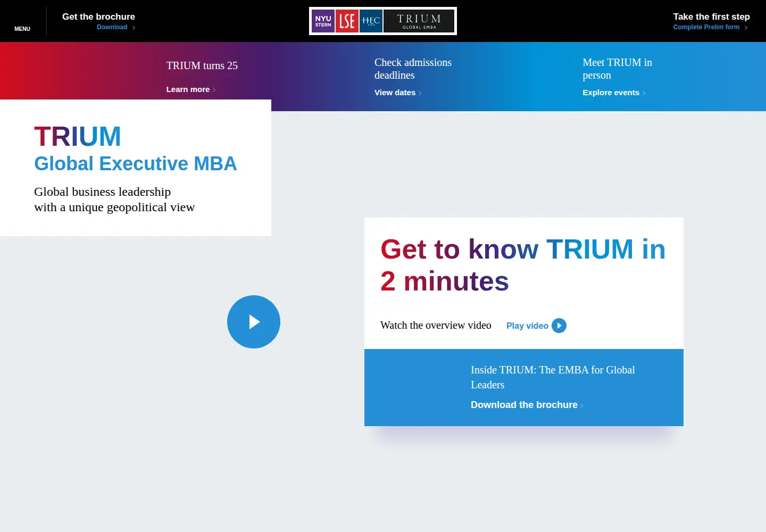Click the Get to know TRIUM in 2 minutes heading
This screenshot has width=766, height=532.
point(523,265)
